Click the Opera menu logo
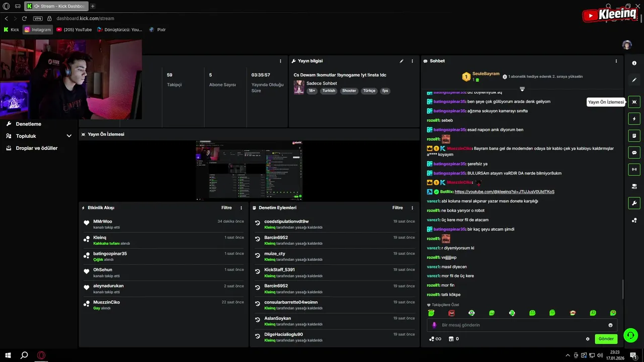Viewport: 644px width, 362px height. tap(7, 6)
